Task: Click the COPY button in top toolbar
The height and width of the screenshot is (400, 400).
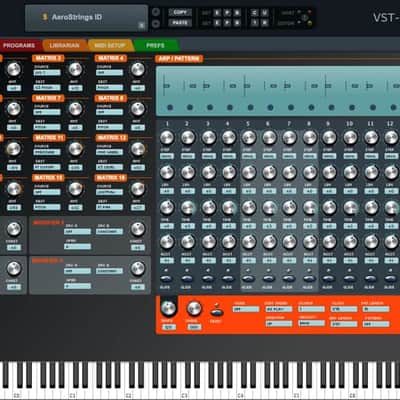Action: 180,12
